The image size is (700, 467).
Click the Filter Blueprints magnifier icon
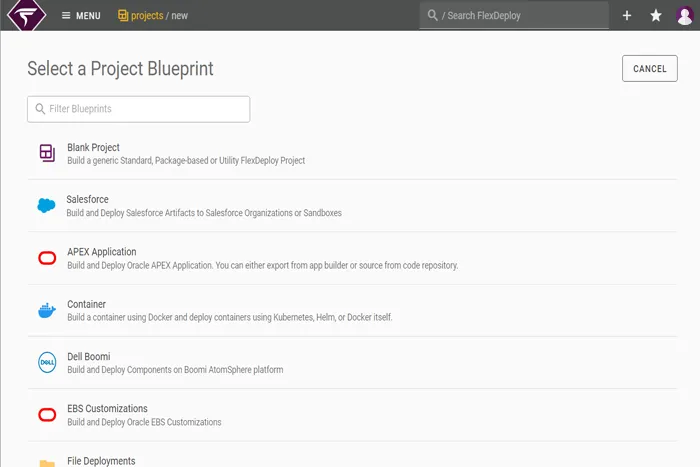click(40, 109)
